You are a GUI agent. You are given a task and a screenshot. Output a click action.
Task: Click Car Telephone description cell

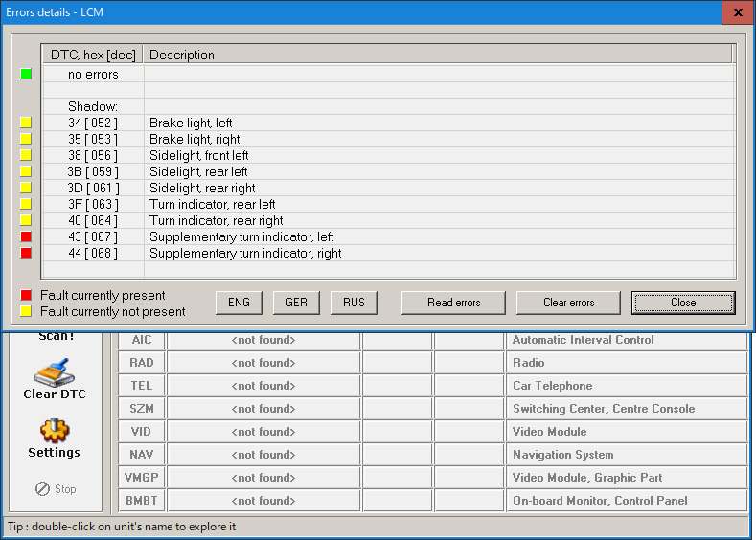click(627, 386)
